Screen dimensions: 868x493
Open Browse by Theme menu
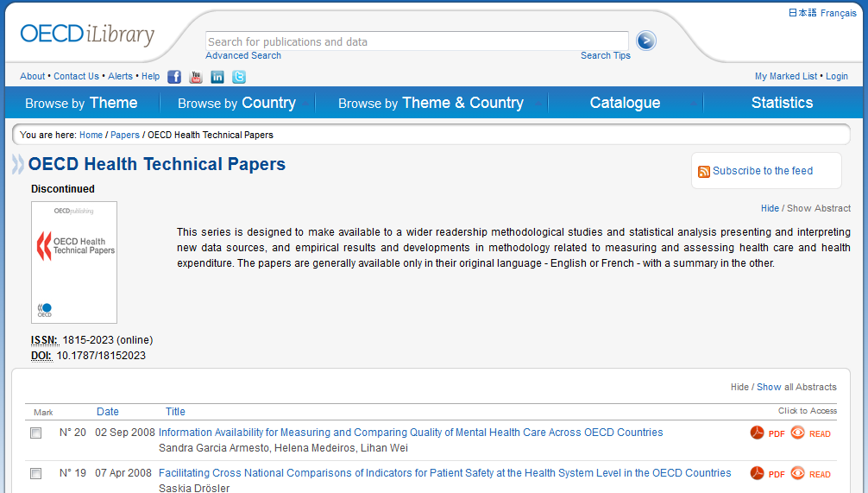pos(81,103)
